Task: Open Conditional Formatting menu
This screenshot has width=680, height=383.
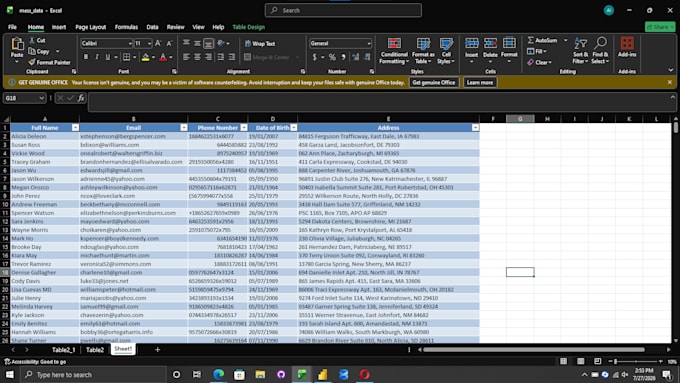Action: tap(394, 51)
